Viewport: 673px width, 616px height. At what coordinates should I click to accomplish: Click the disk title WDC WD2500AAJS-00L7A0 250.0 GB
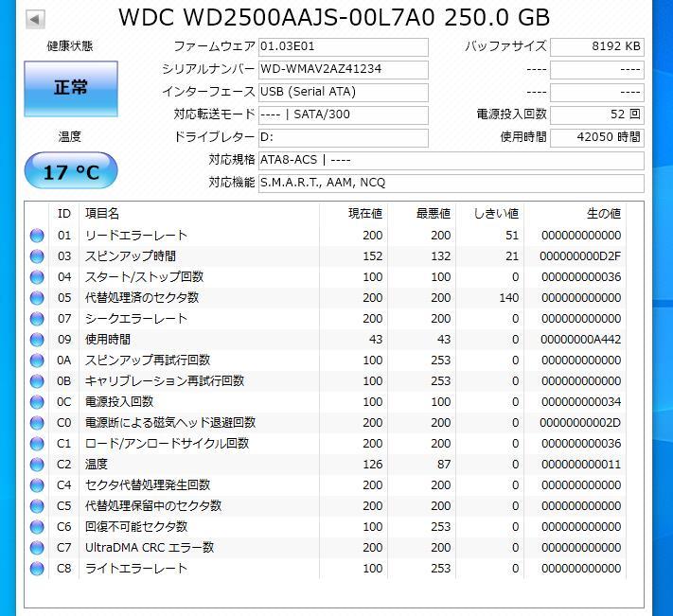click(x=334, y=18)
